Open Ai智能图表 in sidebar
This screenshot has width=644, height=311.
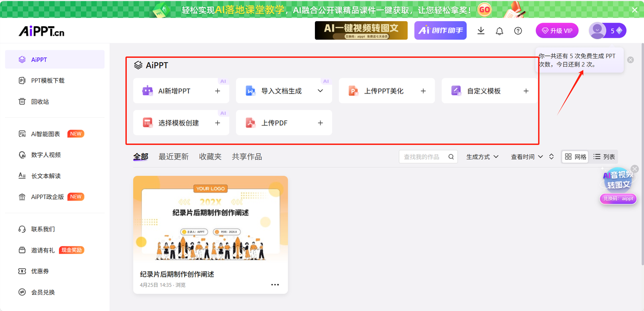[55, 134]
